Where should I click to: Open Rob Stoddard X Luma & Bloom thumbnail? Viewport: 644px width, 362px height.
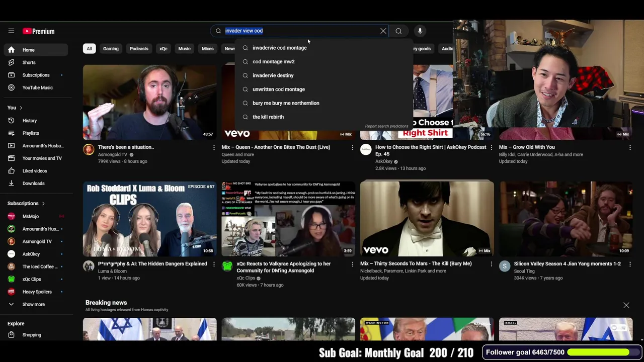click(150, 219)
